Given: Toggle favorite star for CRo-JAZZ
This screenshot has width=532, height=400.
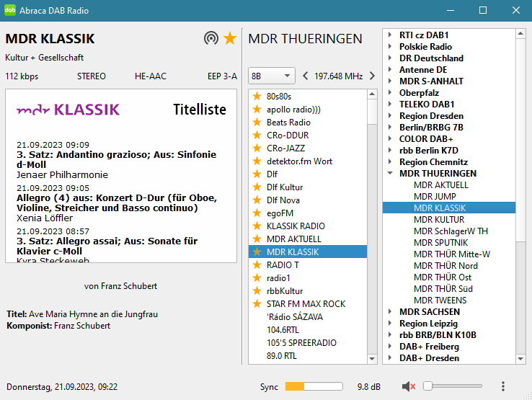Looking at the screenshot, I should pyautogui.click(x=257, y=148).
